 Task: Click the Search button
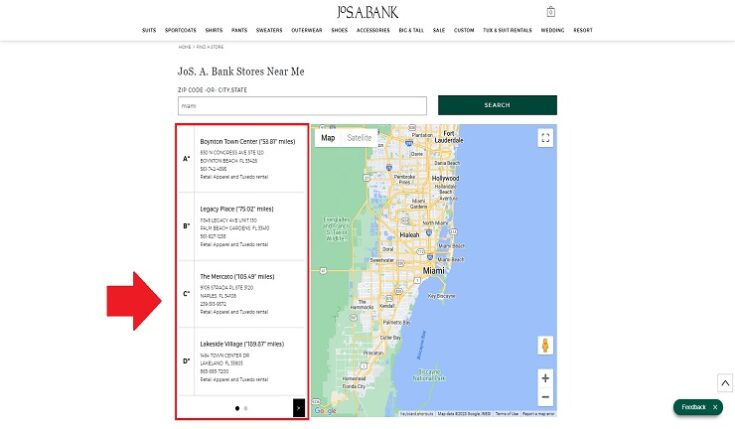[497, 105]
